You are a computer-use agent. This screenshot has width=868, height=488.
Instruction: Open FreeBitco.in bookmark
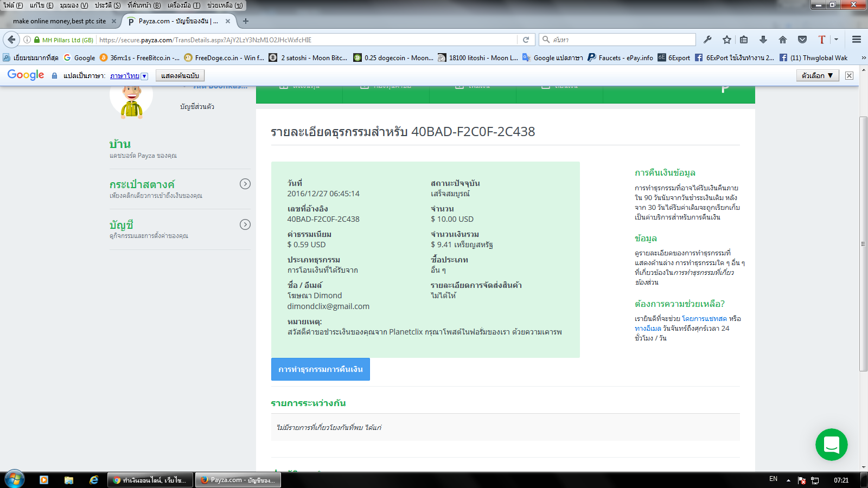[139, 57]
